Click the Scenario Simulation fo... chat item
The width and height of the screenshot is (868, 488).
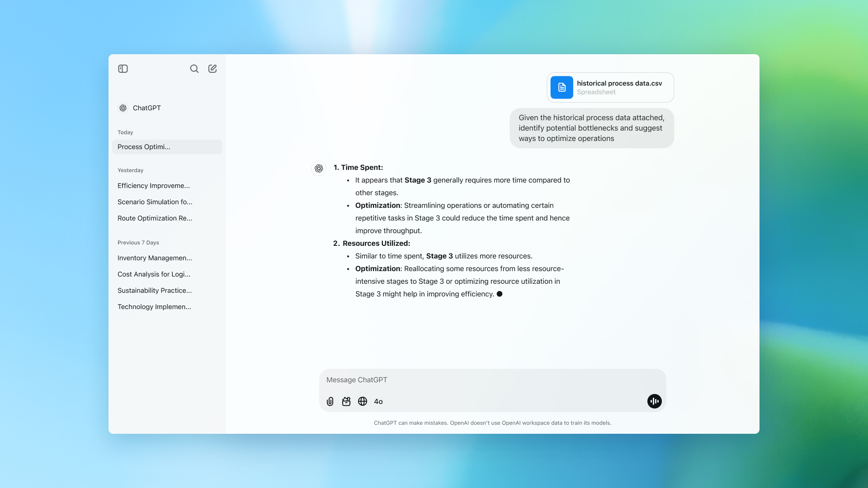[x=155, y=202]
